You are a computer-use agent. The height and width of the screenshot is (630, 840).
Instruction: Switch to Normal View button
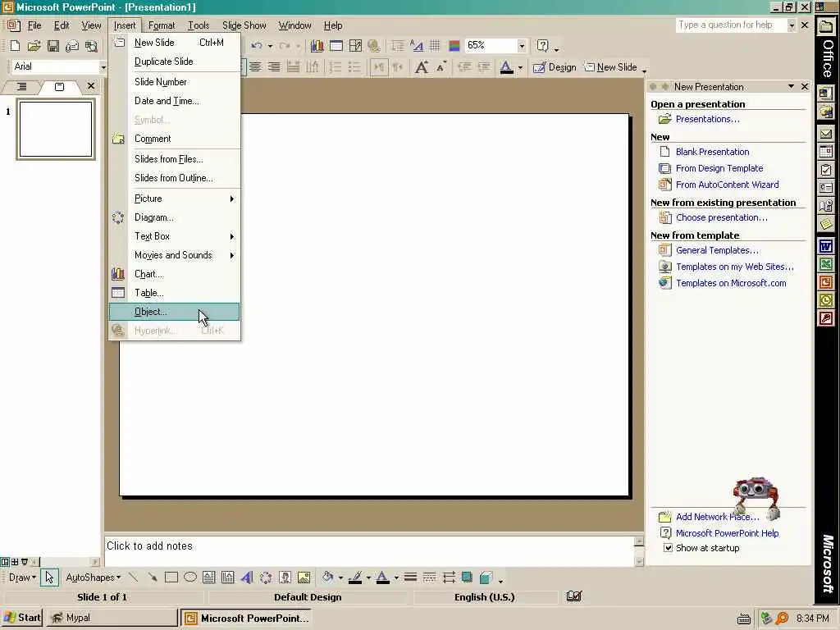point(5,562)
